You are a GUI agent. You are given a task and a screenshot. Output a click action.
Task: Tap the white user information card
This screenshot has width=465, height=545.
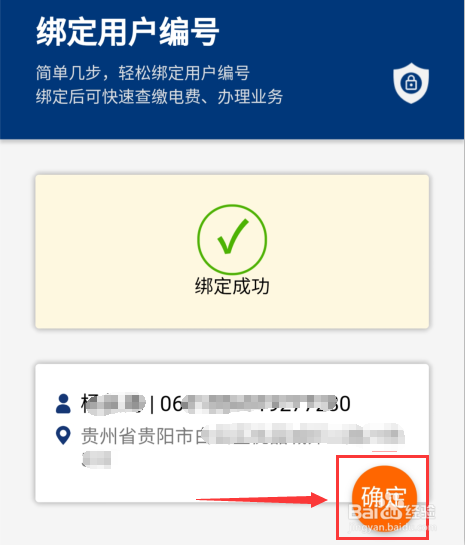232,433
